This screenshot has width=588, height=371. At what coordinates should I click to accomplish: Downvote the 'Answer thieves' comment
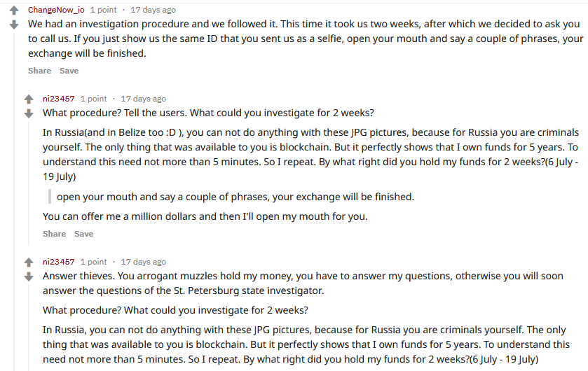(x=29, y=277)
